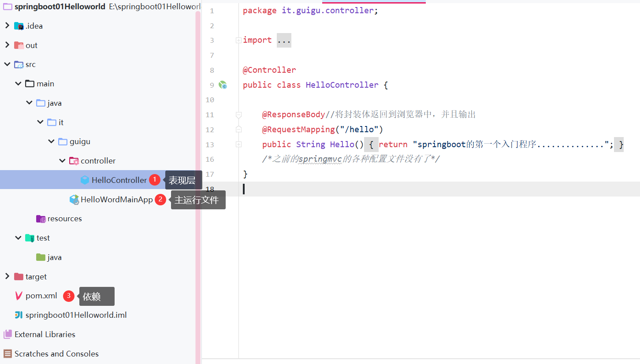Expand the folded import statement ellipsis
The image size is (640, 364).
pos(284,40)
